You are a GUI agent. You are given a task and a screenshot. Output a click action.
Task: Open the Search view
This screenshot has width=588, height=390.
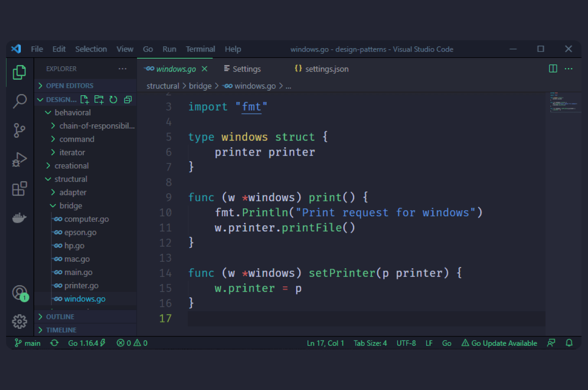pyautogui.click(x=20, y=101)
